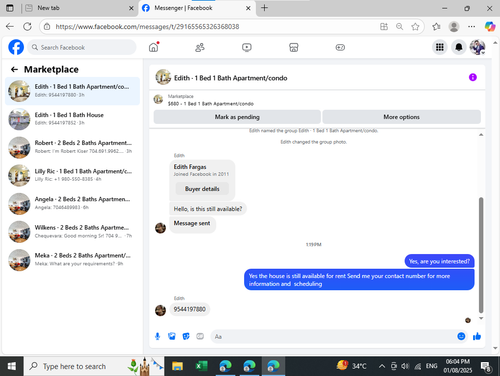Image resolution: width=500 pixels, height=376 pixels.
Task: Go to the Home feed icon
Action: (x=153, y=47)
